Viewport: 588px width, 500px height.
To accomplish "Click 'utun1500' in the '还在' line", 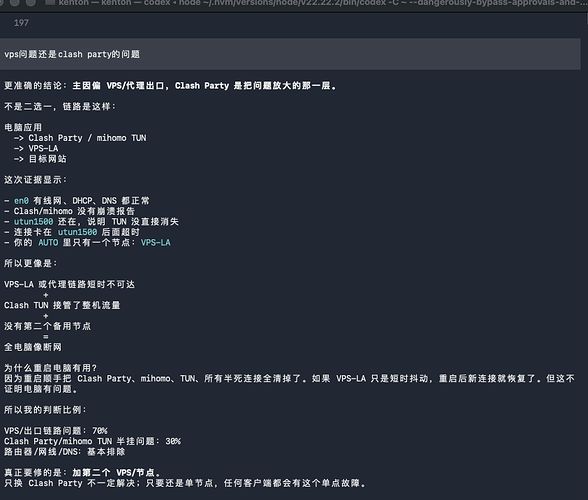I will click(x=33, y=222).
